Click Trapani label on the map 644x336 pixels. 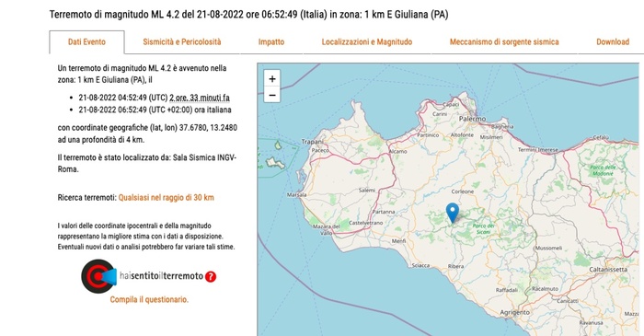[313, 142]
